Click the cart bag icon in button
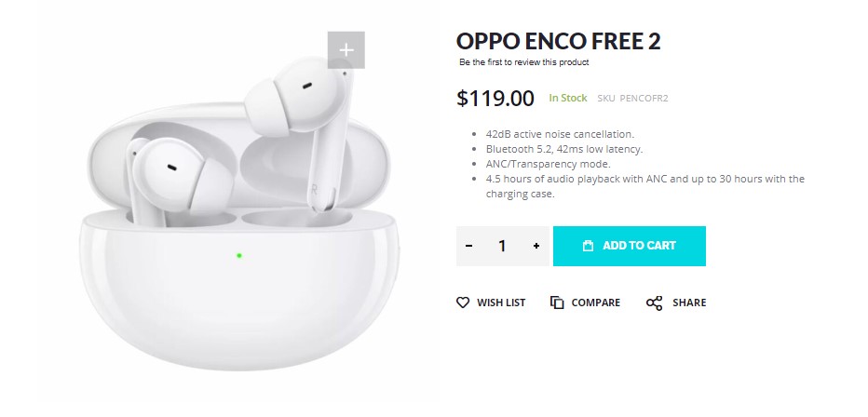Screen dimensions: 868x417 pos(588,246)
